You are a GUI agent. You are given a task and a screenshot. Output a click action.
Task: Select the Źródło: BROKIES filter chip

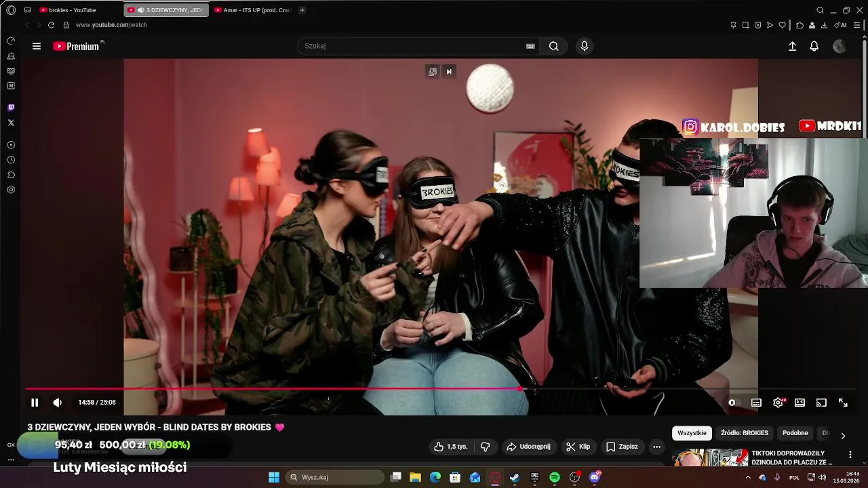[x=745, y=433]
